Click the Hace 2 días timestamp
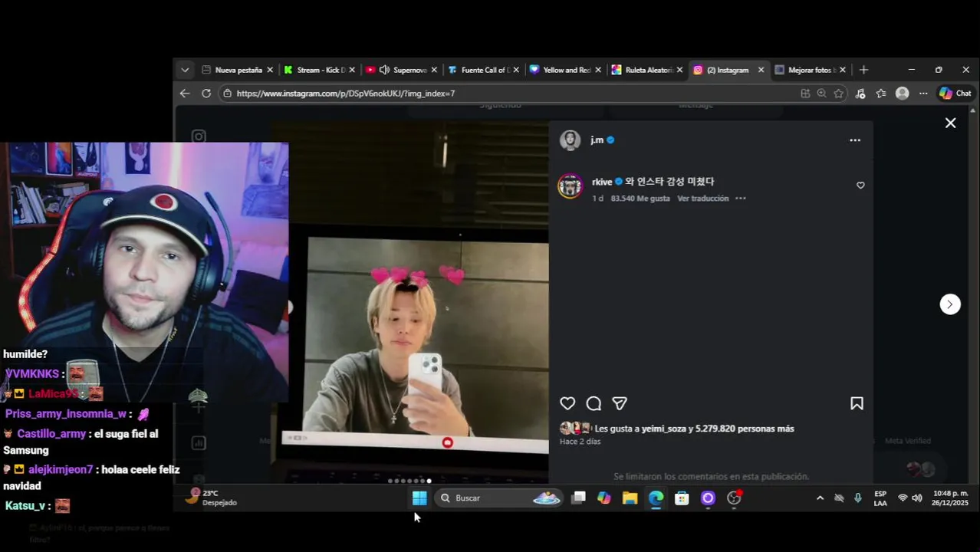 tap(580, 442)
